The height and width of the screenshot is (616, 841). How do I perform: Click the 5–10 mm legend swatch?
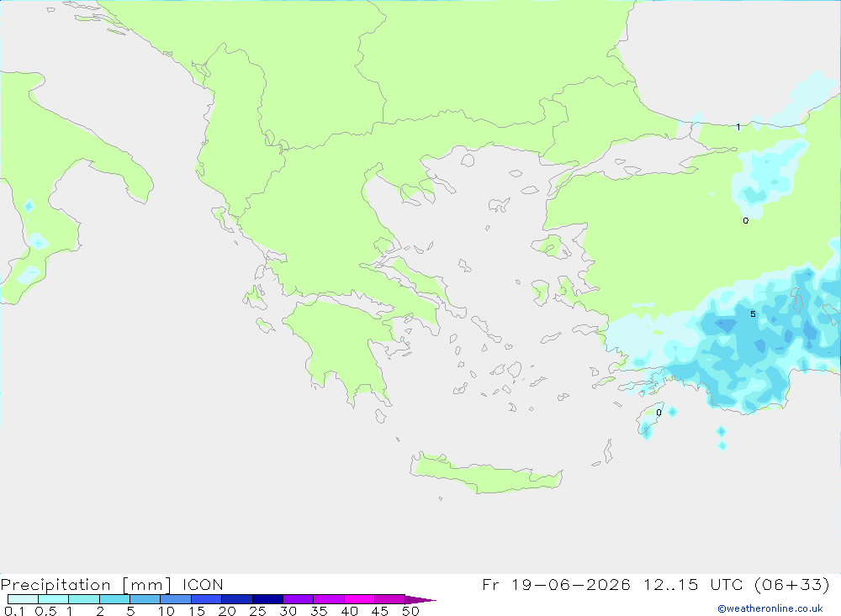tap(145, 599)
